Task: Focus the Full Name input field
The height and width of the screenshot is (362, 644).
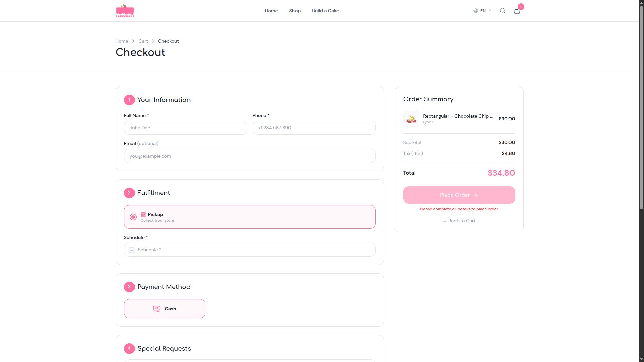Action: pos(185,128)
